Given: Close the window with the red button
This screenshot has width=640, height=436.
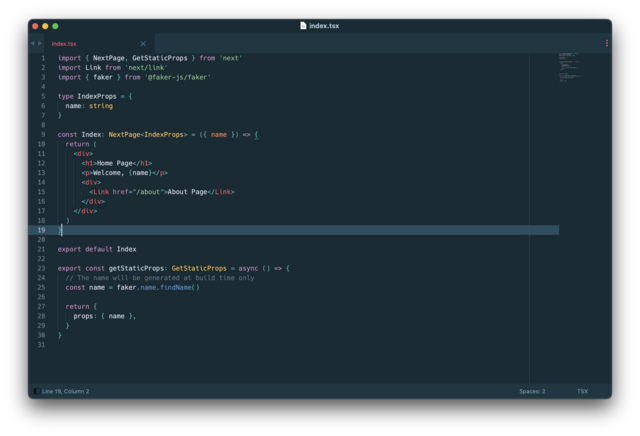Looking at the screenshot, I should [x=35, y=26].
